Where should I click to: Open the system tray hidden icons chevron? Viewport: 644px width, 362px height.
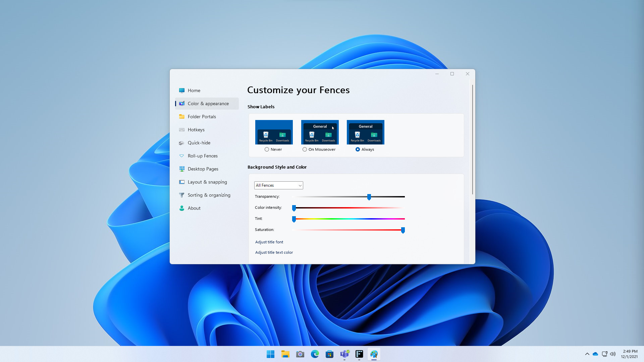click(x=587, y=354)
